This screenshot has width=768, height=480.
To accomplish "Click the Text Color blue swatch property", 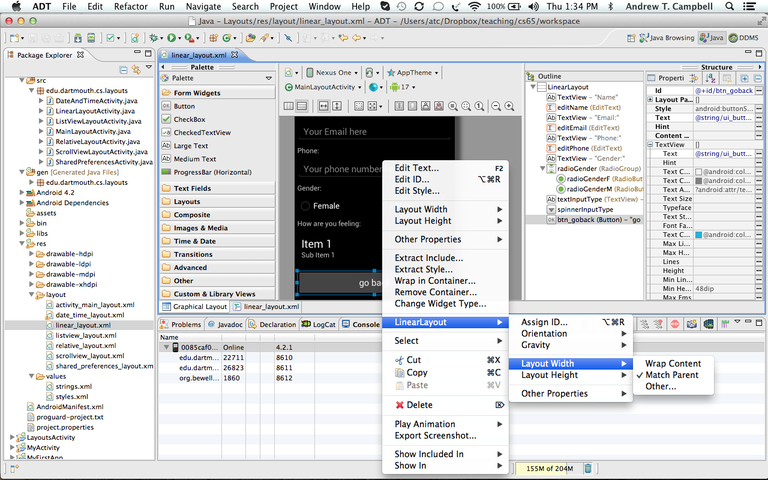I will (699, 235).
